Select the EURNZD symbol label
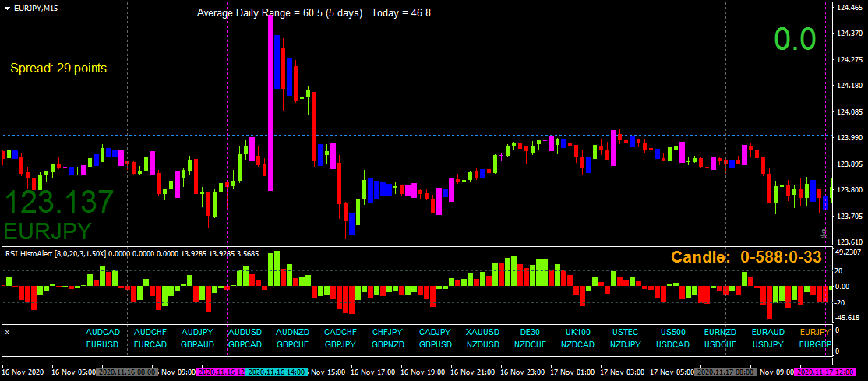 click(x=720, y=333)
